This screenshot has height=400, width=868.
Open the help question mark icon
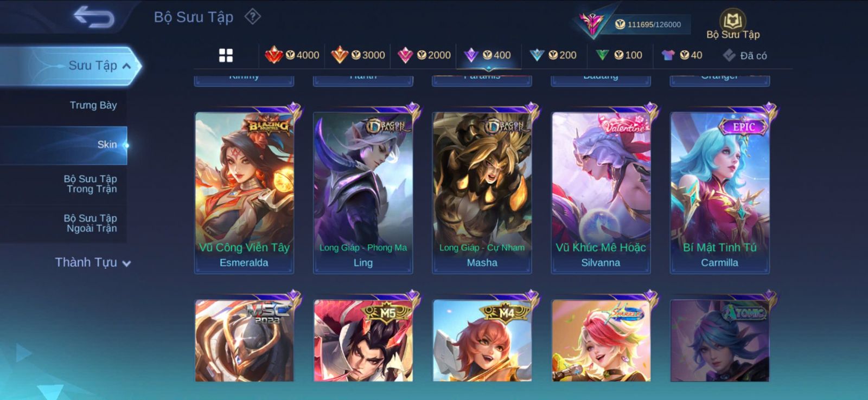(252, 17)
